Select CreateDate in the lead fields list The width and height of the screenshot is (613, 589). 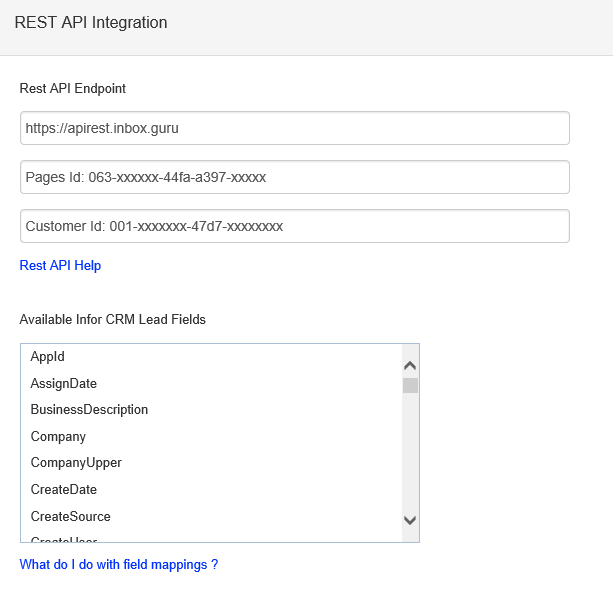211,489
